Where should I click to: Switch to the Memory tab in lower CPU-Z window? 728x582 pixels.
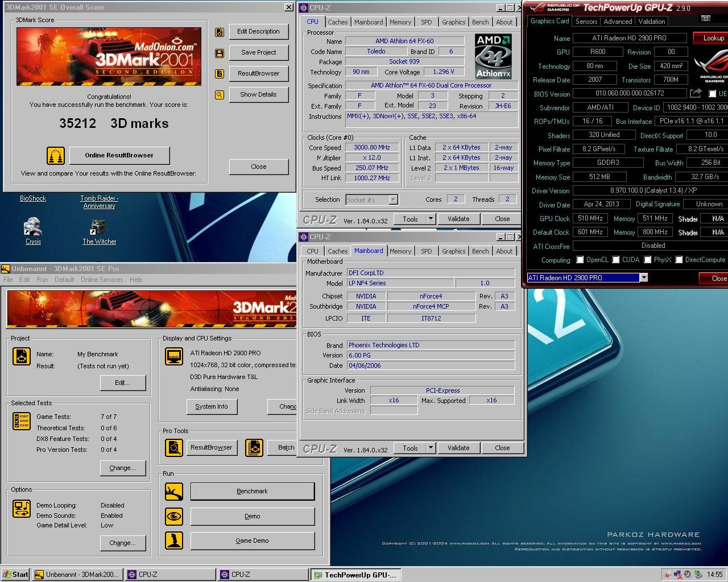[400, 251]
